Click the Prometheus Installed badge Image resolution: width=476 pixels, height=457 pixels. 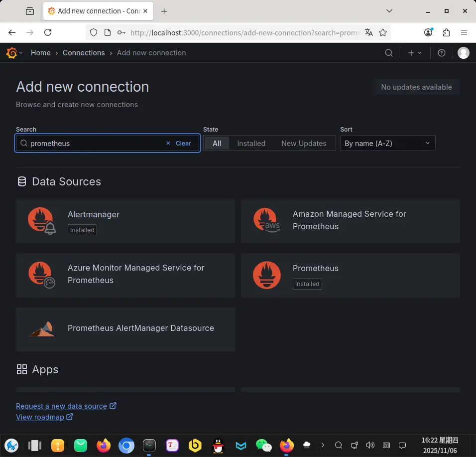tap(307, 284)
